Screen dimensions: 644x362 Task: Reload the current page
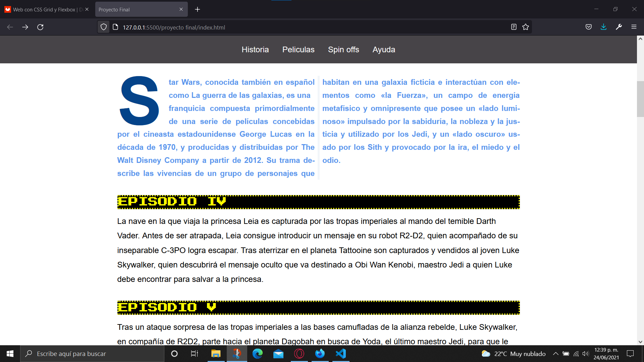40,27
